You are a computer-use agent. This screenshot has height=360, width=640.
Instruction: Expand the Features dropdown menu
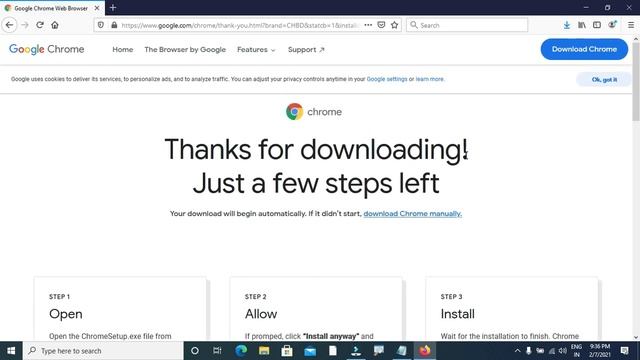(256, 49)
